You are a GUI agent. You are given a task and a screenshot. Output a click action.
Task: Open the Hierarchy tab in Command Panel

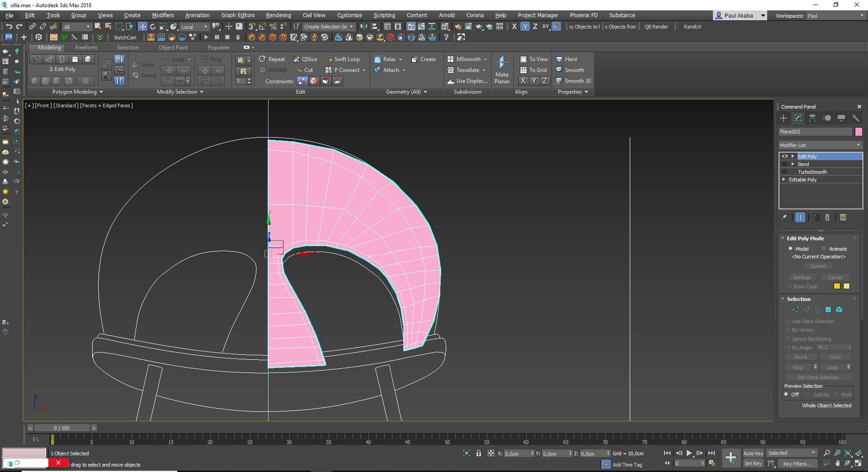coord(812,118)
